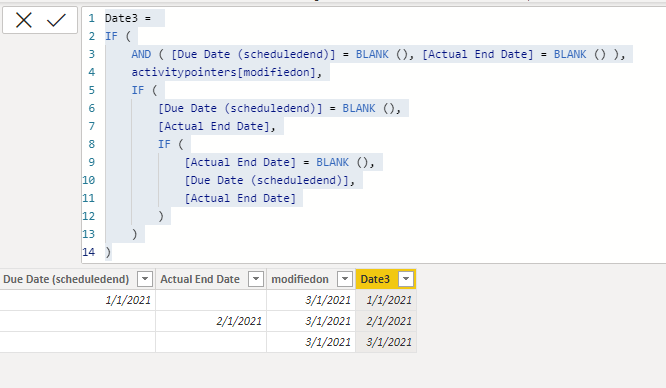Click the 1/1/2021 cell in Due Date column
666x388 pixels.
tap(77, 300)
